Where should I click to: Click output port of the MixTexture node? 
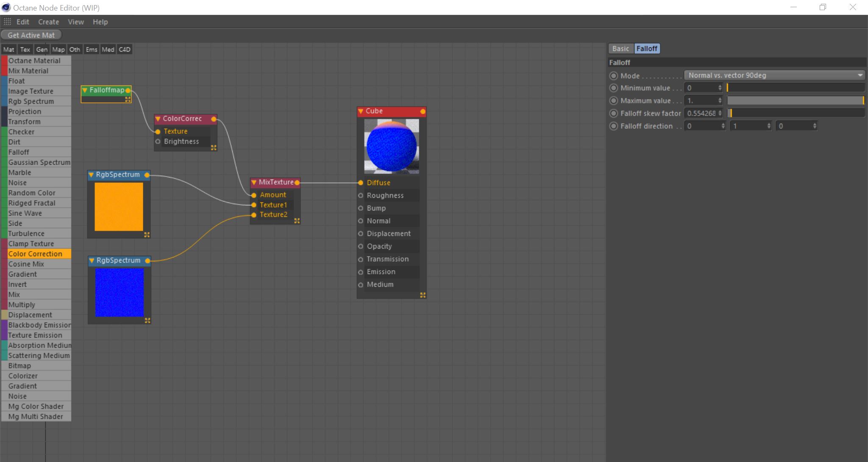[297, 183]
